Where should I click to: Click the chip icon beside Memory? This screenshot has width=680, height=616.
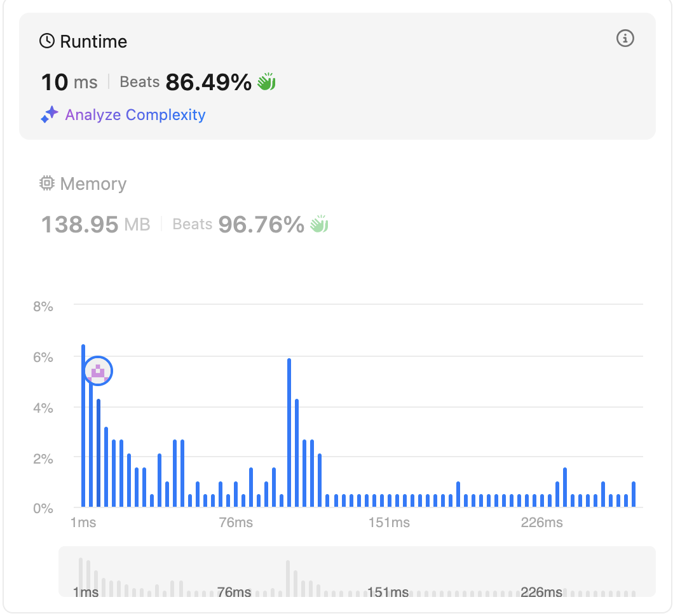click(47, 184)
